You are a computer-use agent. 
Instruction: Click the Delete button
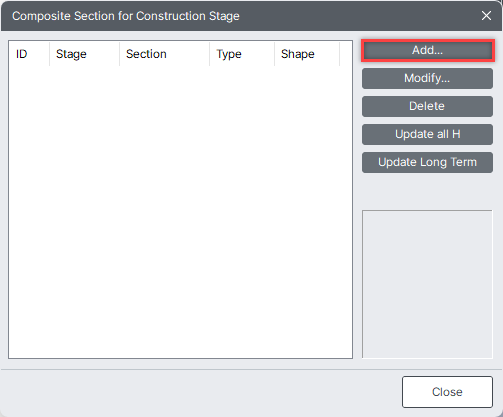[427, 106]
